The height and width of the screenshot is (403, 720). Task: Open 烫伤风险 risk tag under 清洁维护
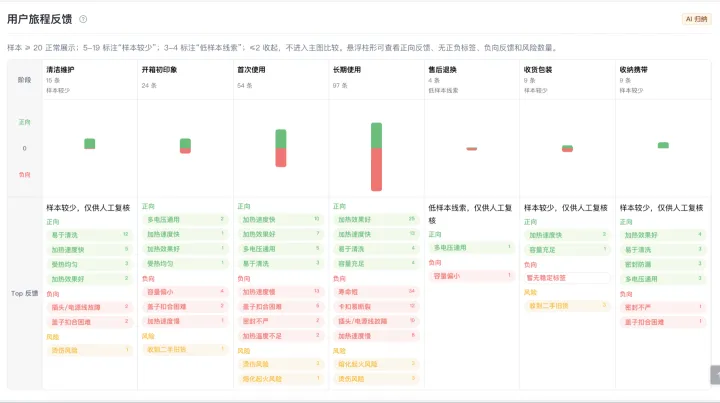(x=90, y=350)
